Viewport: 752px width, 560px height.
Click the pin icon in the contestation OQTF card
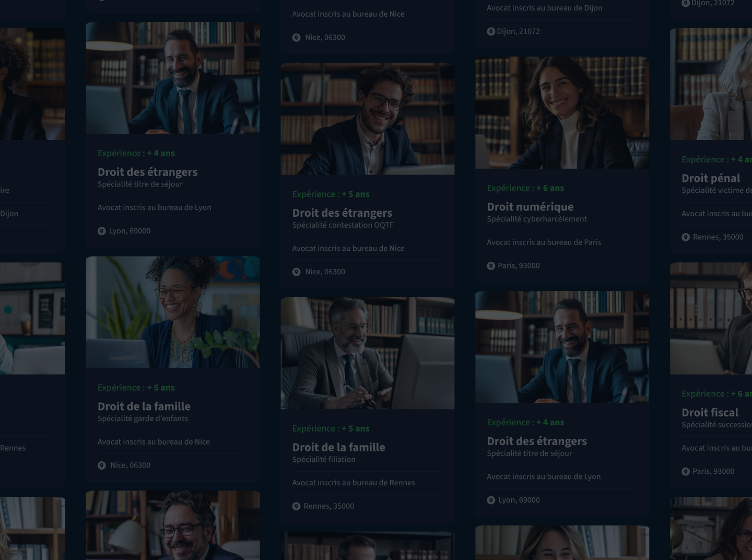(296, 272)
